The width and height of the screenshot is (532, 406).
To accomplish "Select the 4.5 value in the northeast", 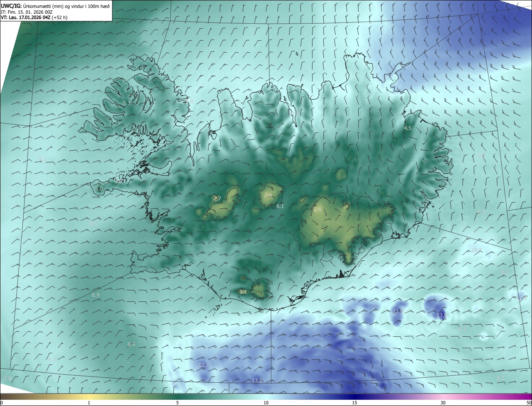I will click(408, 128).
